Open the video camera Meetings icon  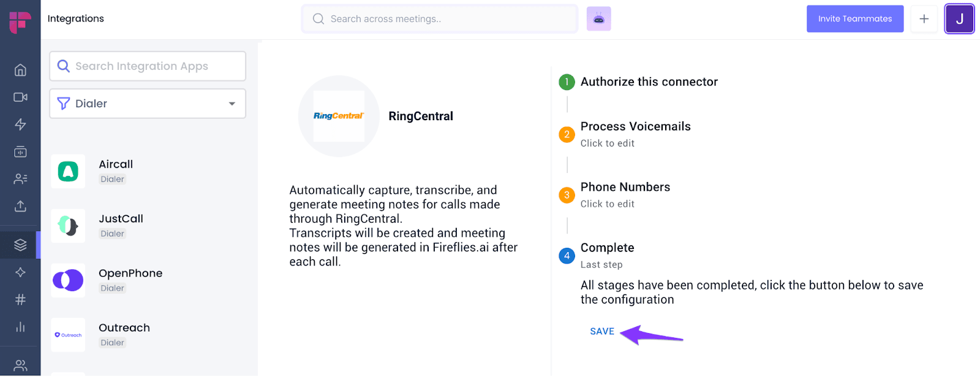pos(20,97)
